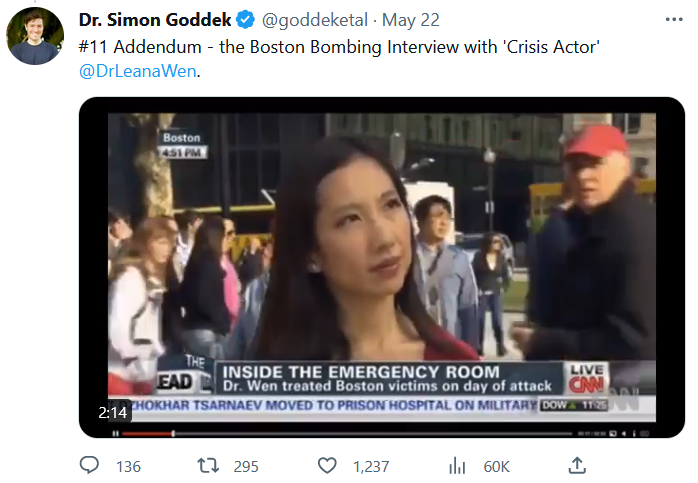Like the tweet with heart icon
698x483 pixels.
pyautogui.click(x=327, y=466)
